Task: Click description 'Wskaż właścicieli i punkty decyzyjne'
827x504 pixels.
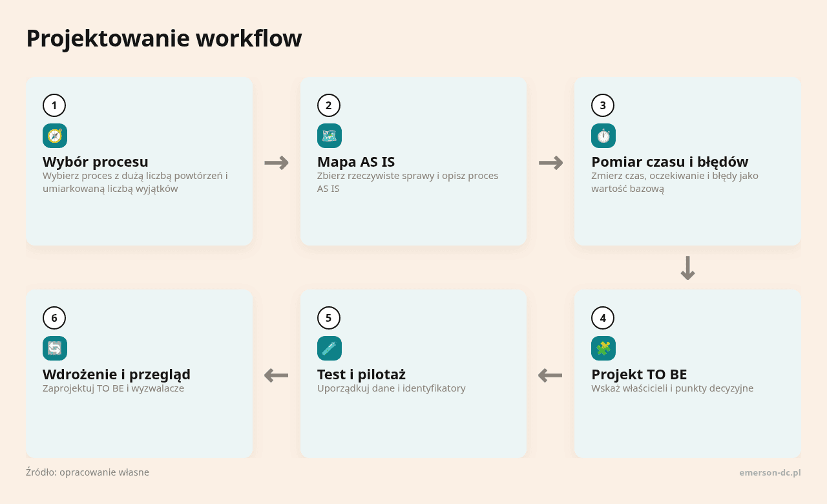Action: pyautogui.click(x=672, y=388)
